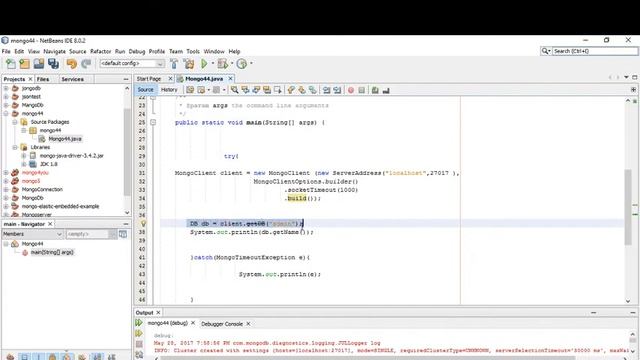Click the Stop Macro Recording icon
This screenshot has width=640, height=360.
click(x=362, y=90)
